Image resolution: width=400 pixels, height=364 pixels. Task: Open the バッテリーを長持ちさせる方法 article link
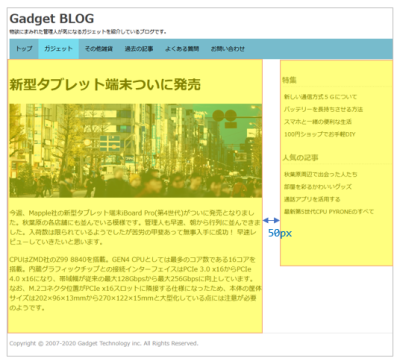(x=323, y=109)
